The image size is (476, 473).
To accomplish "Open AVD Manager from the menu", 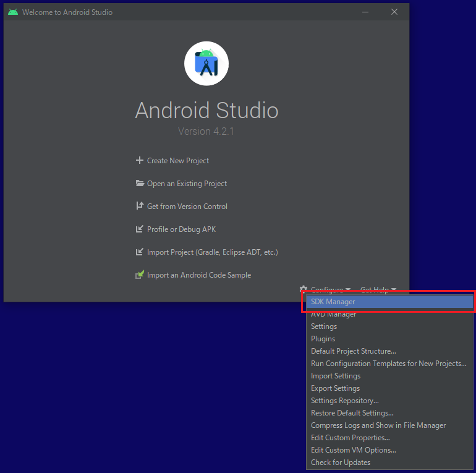I will 389,314.
